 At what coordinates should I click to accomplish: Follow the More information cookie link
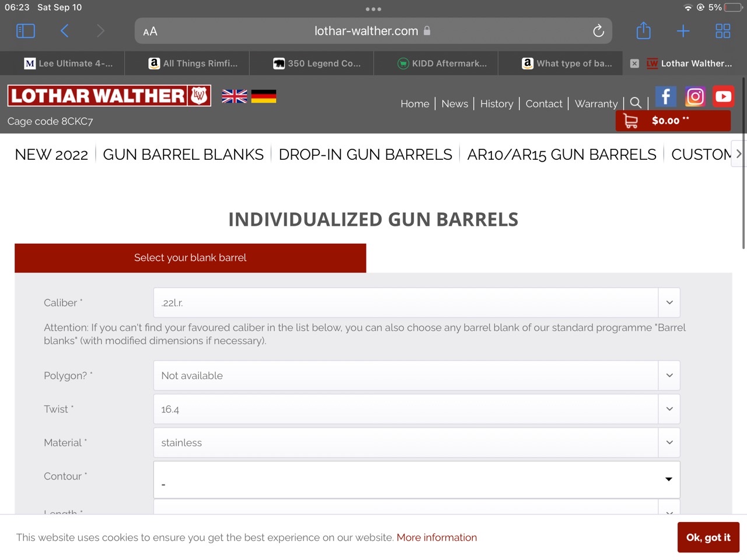437,537
